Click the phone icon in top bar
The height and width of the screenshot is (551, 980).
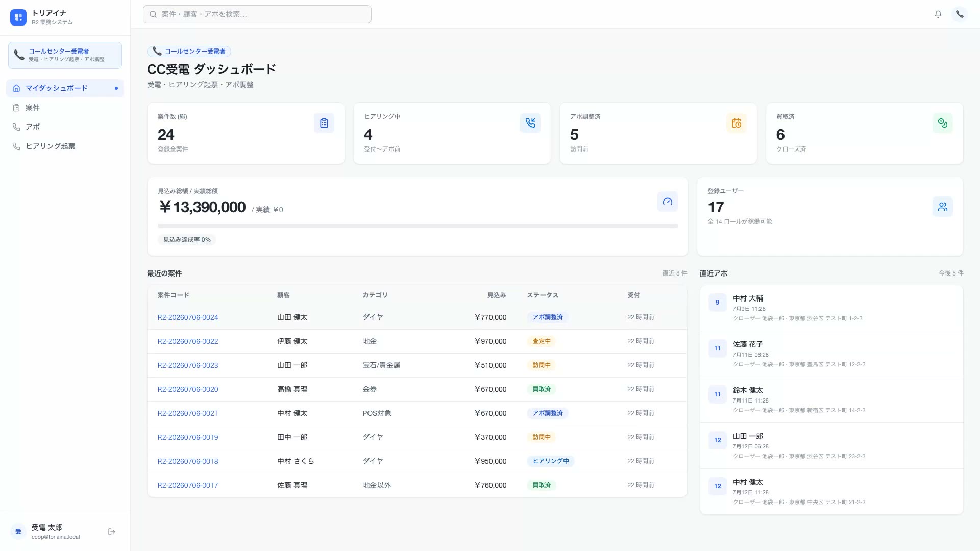[960, 14]
